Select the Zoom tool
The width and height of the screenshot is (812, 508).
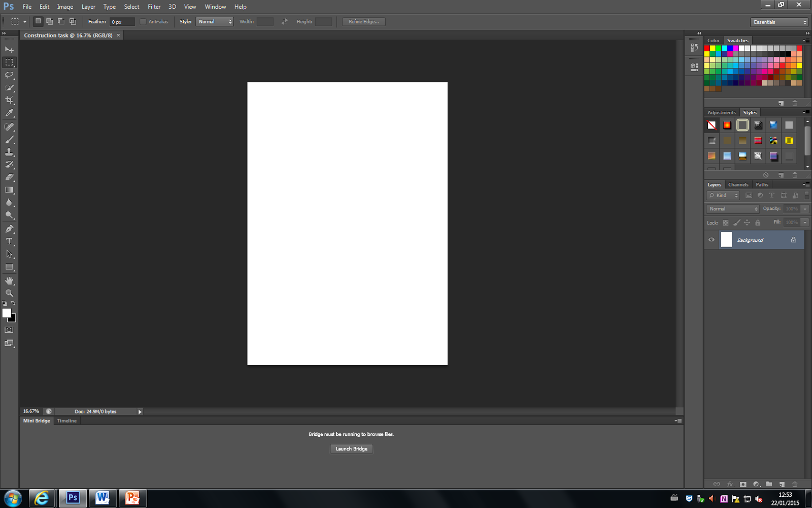(9, 293)
